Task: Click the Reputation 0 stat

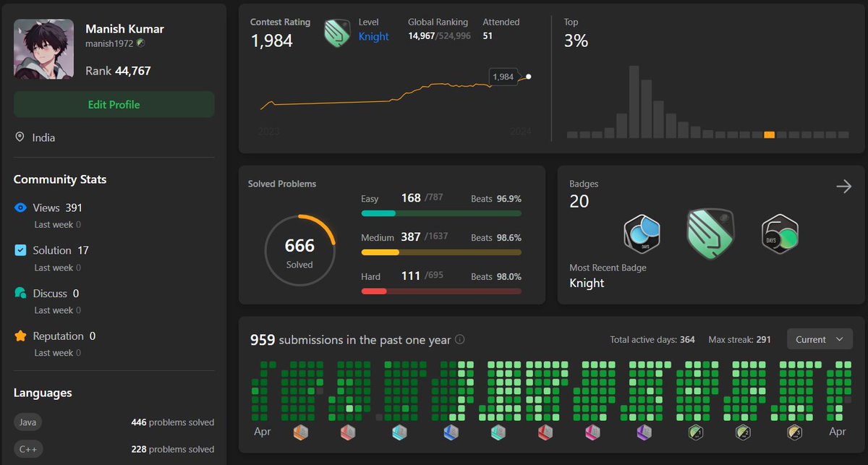Action: click(64, 336)
